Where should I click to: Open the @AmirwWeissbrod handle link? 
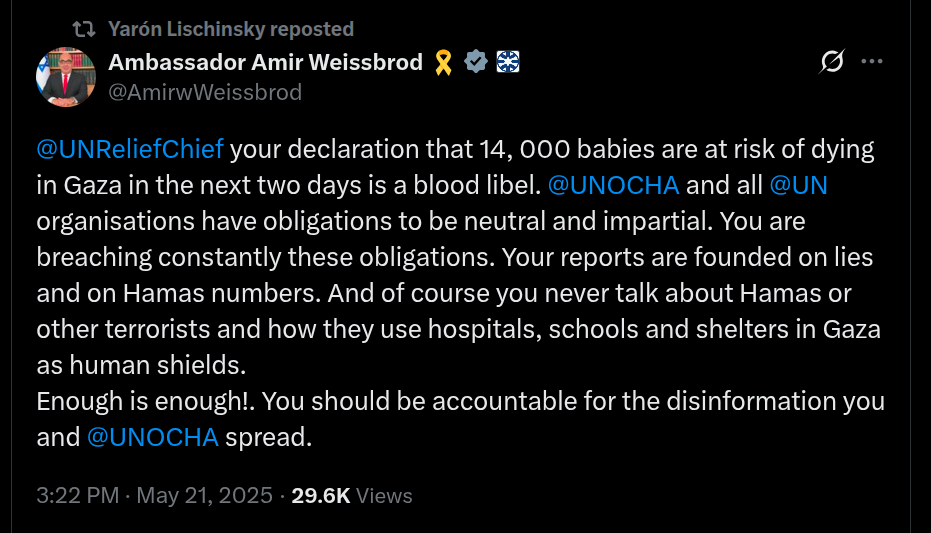204,93
